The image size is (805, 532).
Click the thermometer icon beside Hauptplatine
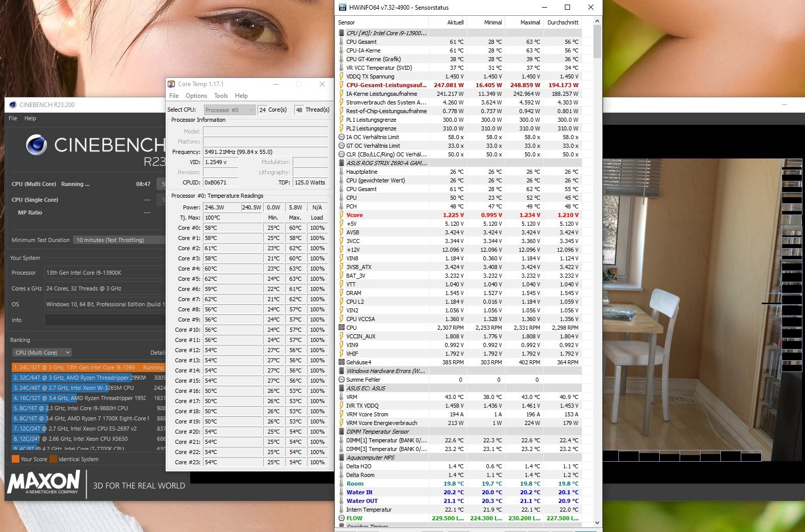(342, 172)
